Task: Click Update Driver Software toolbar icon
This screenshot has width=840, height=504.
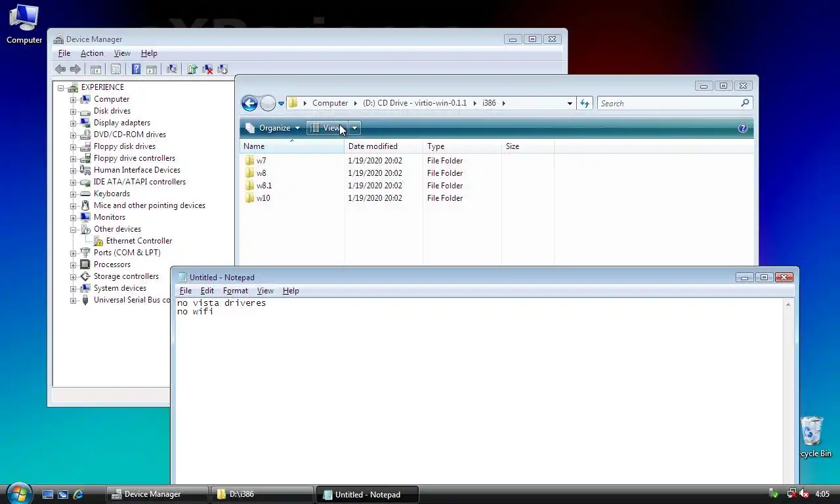Action: [x=192, y=69]
